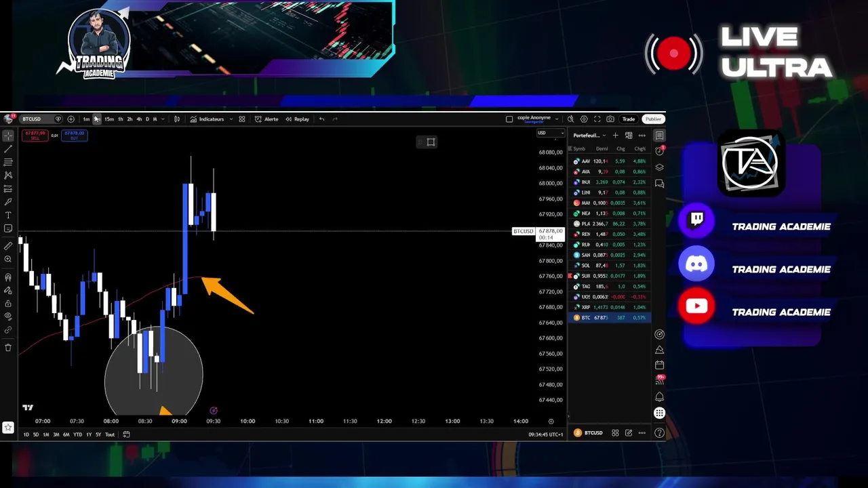The image size is (868, 488).
Task: Open the watchlist advanced view icon
Action: coord(629,136)
